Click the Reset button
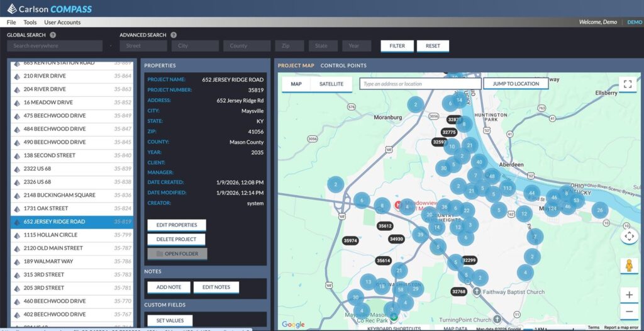This screenshot has width=644, height=331. coord(433,46)
